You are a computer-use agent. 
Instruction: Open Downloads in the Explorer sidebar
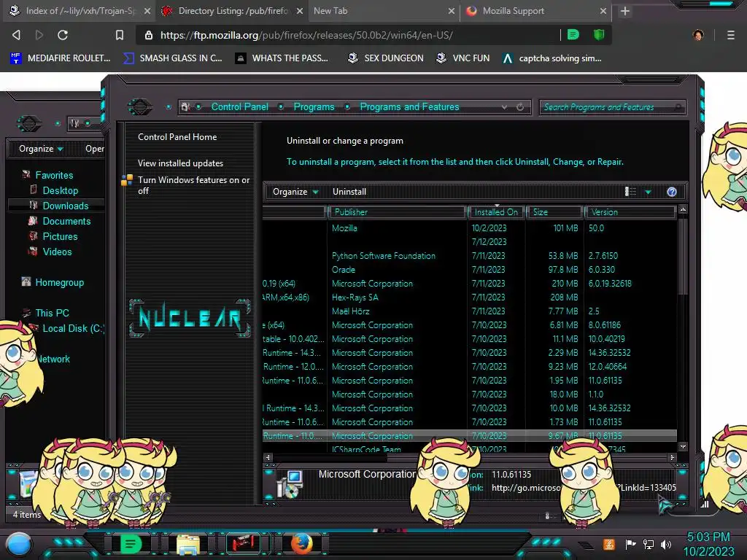[65, 206]
